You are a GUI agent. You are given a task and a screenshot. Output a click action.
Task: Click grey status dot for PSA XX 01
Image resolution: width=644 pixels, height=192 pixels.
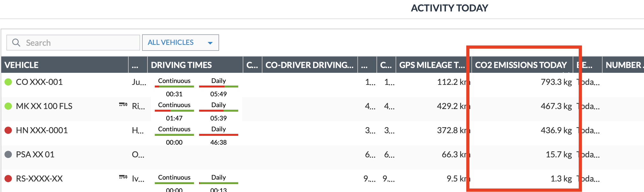point(8,154)
